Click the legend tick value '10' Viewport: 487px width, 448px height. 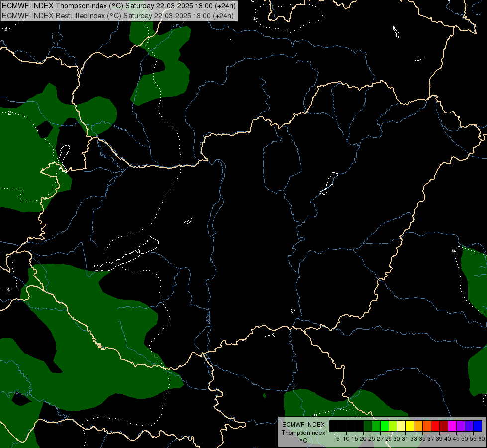pos(346,439)
